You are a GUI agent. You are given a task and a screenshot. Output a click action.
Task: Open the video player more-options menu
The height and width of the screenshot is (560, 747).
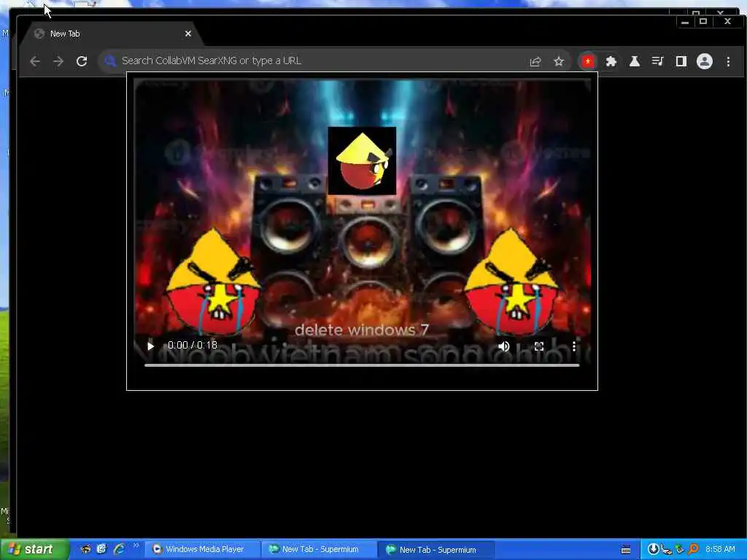point(574,346)
